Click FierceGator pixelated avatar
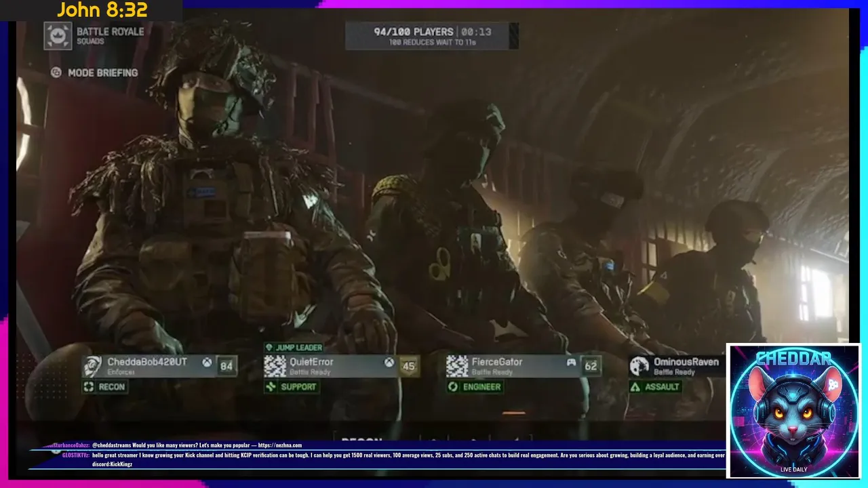This screenshot has width=868, height=488. coord(457,367)
